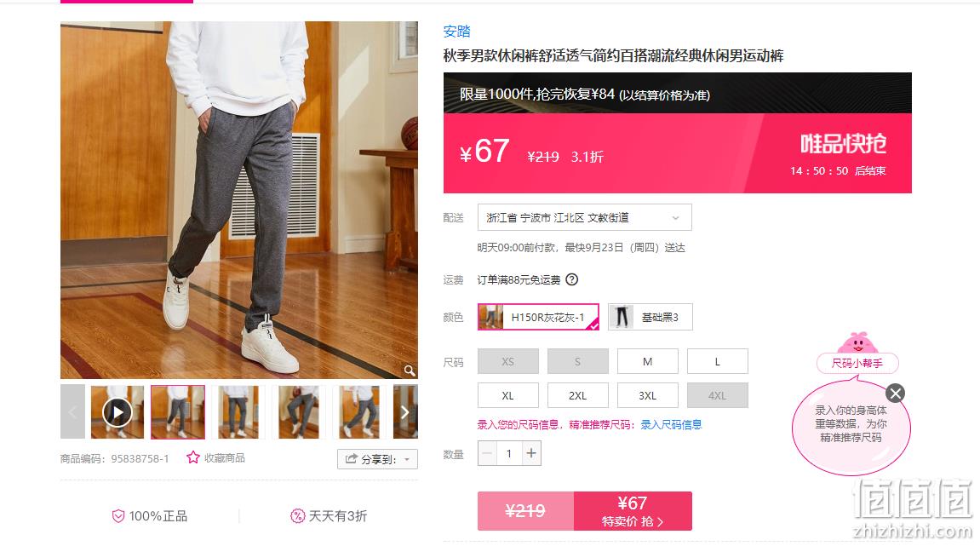The width and height of the screenshot is (980, 546).
Task: Select color H150R灰花灰-1
Action: pos(538,317)
